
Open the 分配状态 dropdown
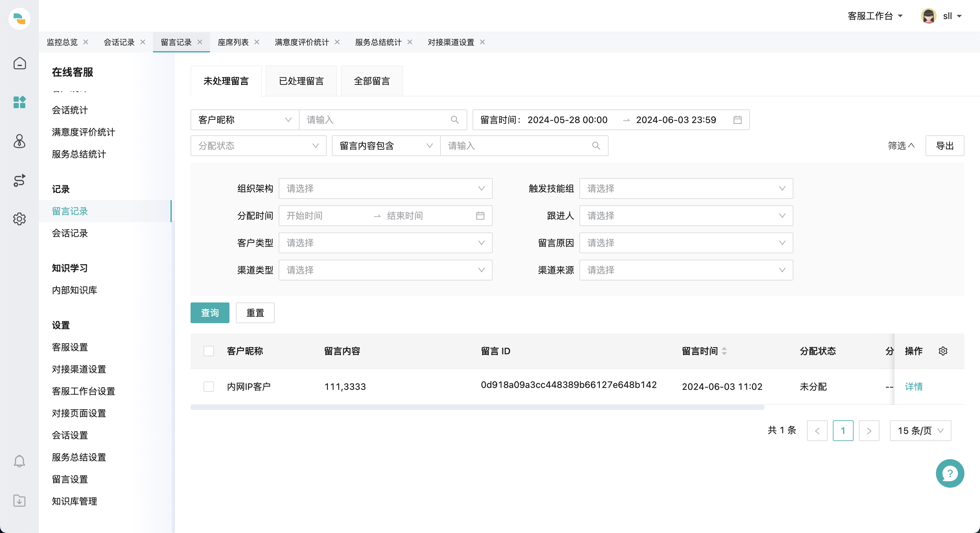tap(258, 146)
